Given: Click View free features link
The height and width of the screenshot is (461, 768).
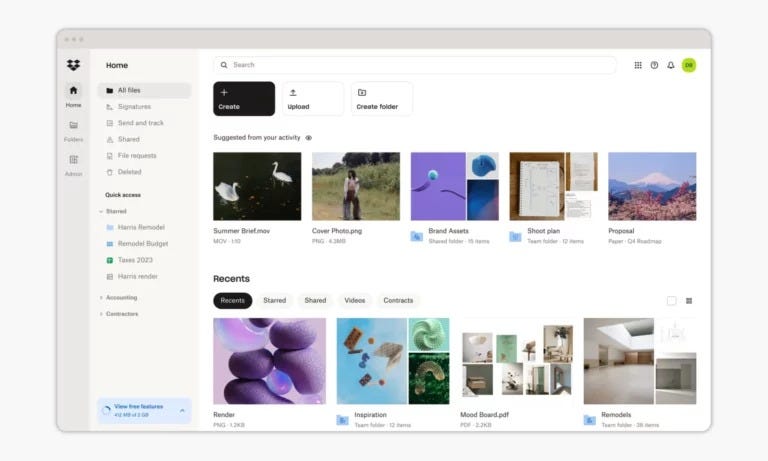Looking at the screenshot, I should pyautogui.click(x=139, y=407).
